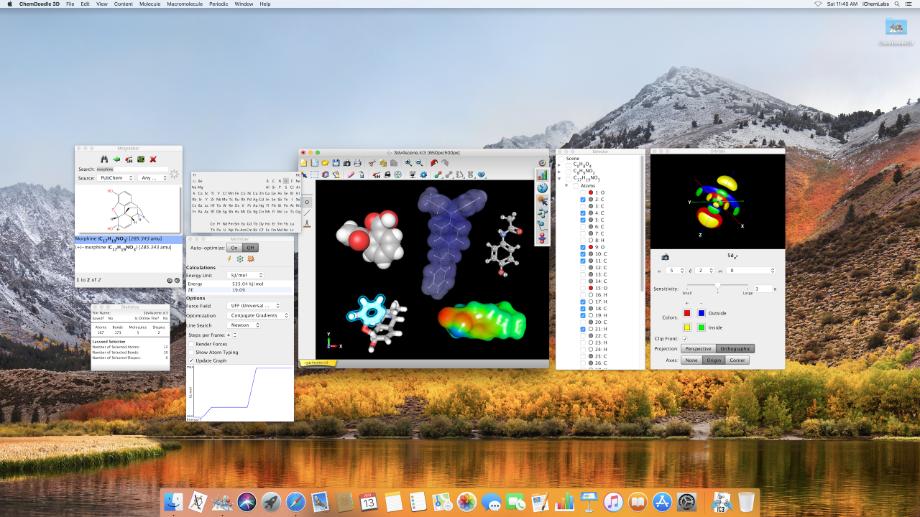Click the red undo arrow icon in toolbar
The width and height of the screenshot is (920, 517).
click(x=434, y=163)
